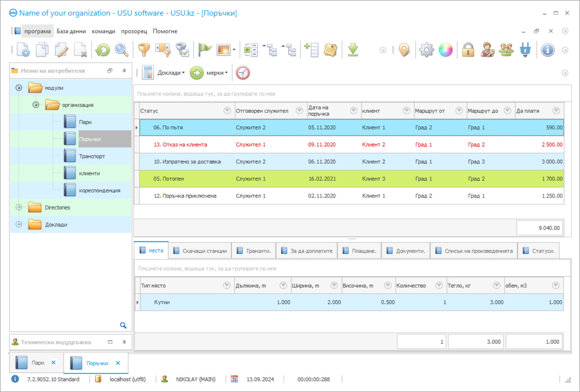Switch to Транзити tab
580x392 pixels.
(x=254, y=251)
